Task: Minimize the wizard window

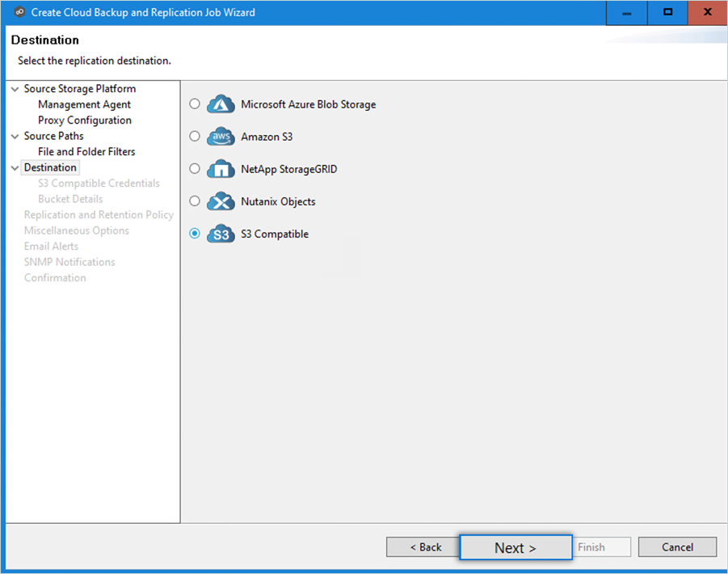Action: click(627, 13)
